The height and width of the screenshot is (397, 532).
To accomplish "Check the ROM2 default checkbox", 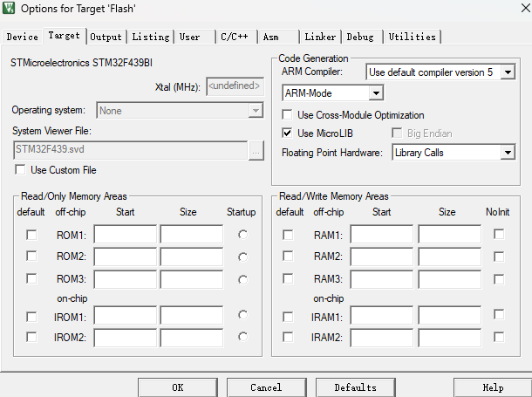I will [31, 256].
